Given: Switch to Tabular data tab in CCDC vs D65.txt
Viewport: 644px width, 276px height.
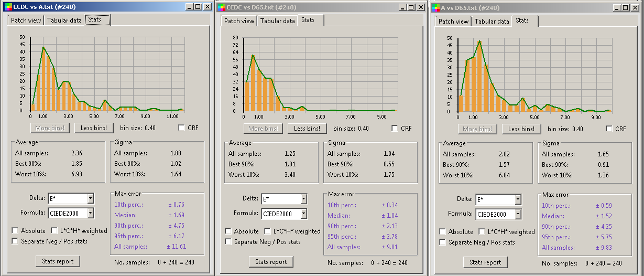Looking at the screenshot, I should [x=277, y=21].
